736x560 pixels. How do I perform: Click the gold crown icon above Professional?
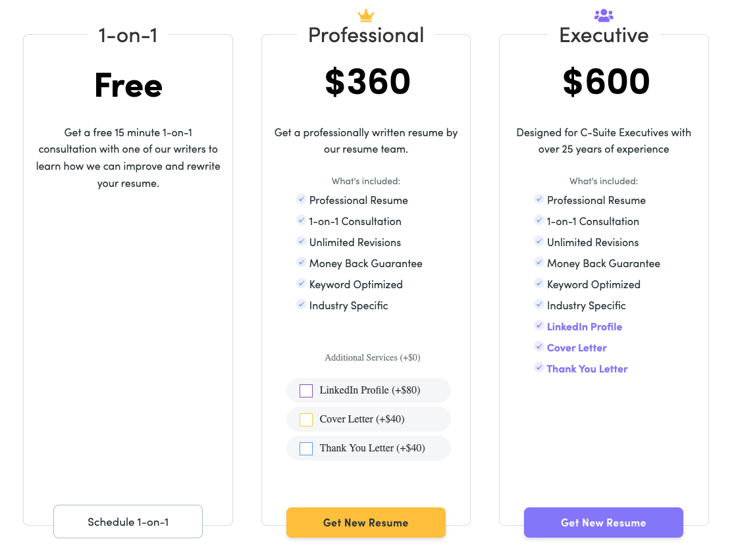point(365,16)
